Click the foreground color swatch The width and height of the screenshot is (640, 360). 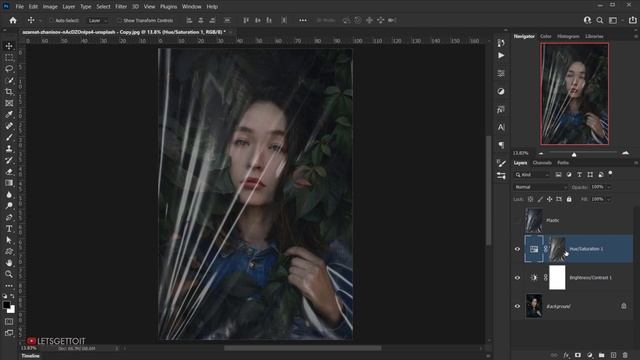6,305
